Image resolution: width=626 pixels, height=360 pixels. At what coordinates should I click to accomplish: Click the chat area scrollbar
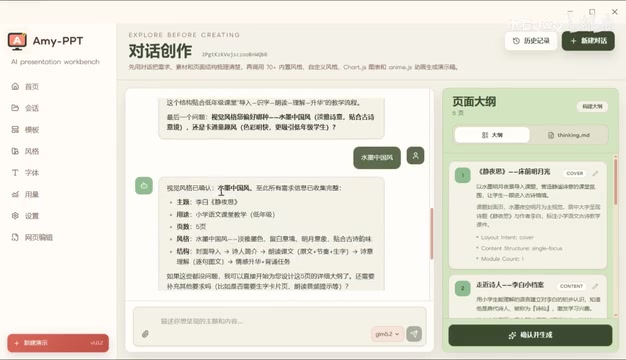click(x=432, y=233)
